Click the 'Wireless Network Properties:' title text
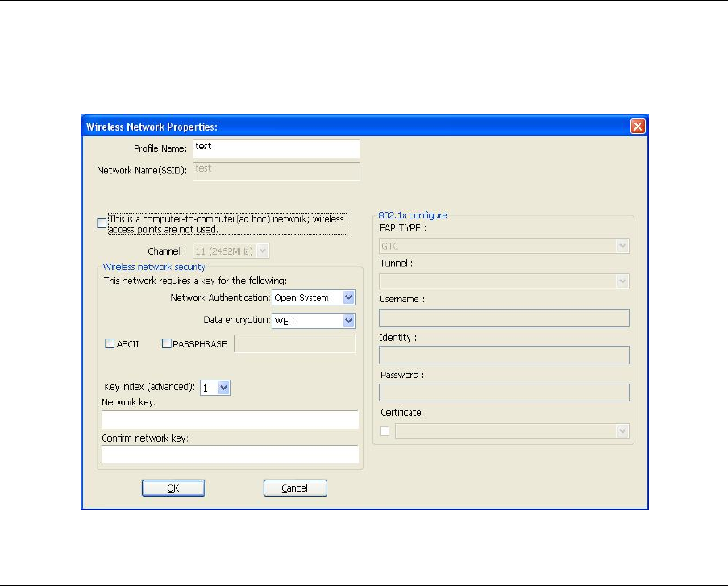The image size is (728, 586). click(152, 127)
